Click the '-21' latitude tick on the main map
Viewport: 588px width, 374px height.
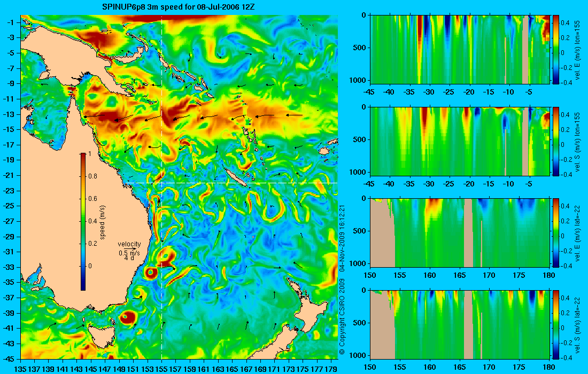(x=8, y=175)
